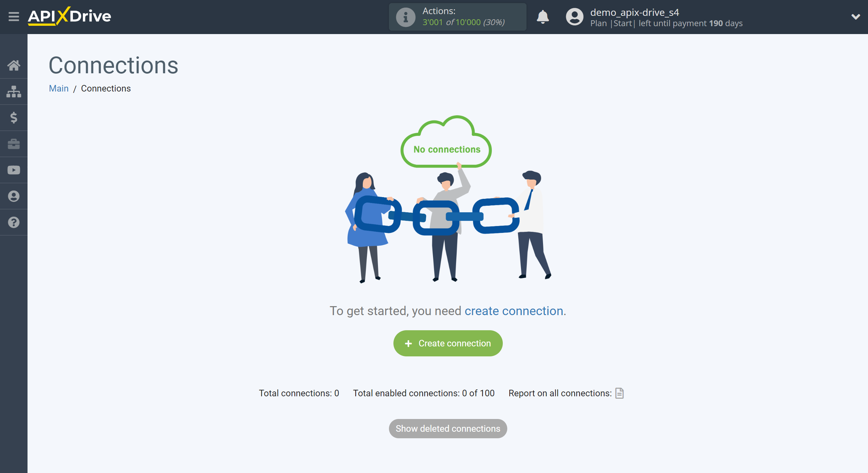
Task: Click the Briefcase/integrations icon in sidebar
Action: click(x=14, y=144)
